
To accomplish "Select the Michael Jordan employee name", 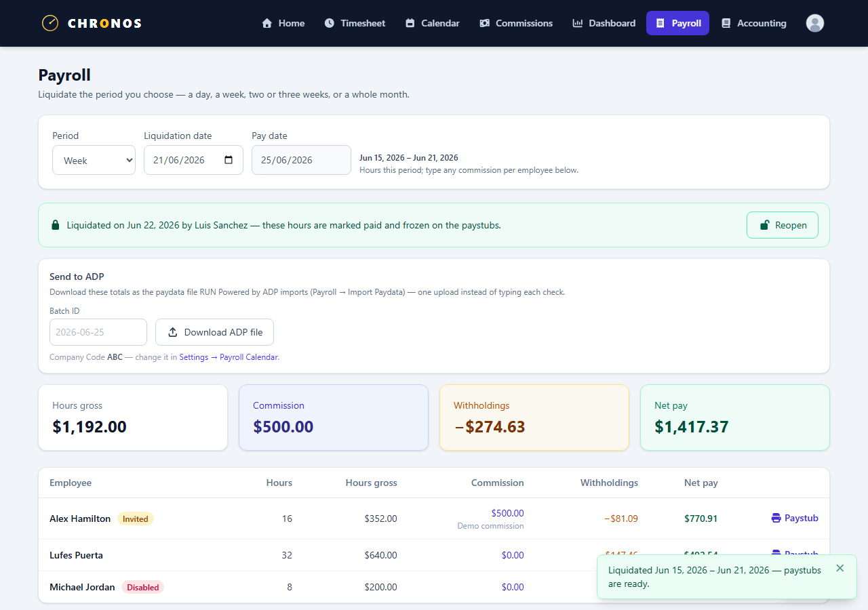I will (82, 587).
